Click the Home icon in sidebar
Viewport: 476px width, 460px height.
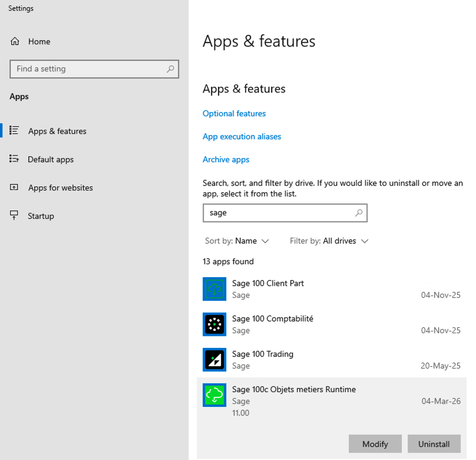[15, 41]
